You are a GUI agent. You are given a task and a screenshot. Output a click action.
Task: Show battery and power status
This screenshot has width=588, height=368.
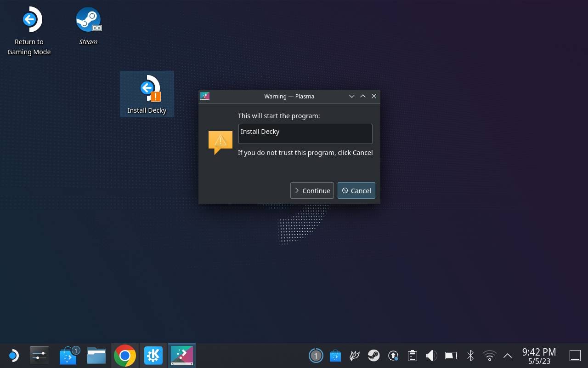(x=451, y=356)
